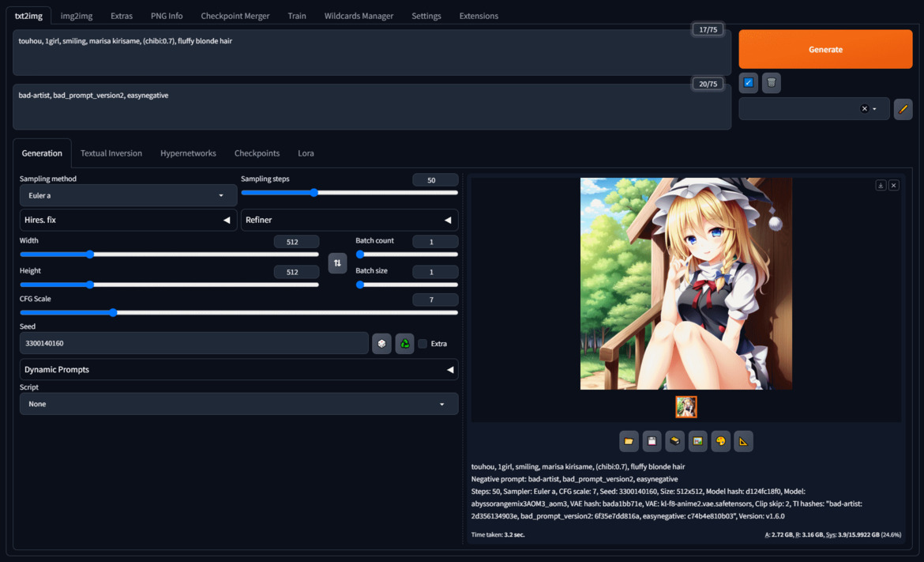This screenshot has height=562, width=924.
Task: Swap width and height with arrows button
Action: tap(337, 263)
